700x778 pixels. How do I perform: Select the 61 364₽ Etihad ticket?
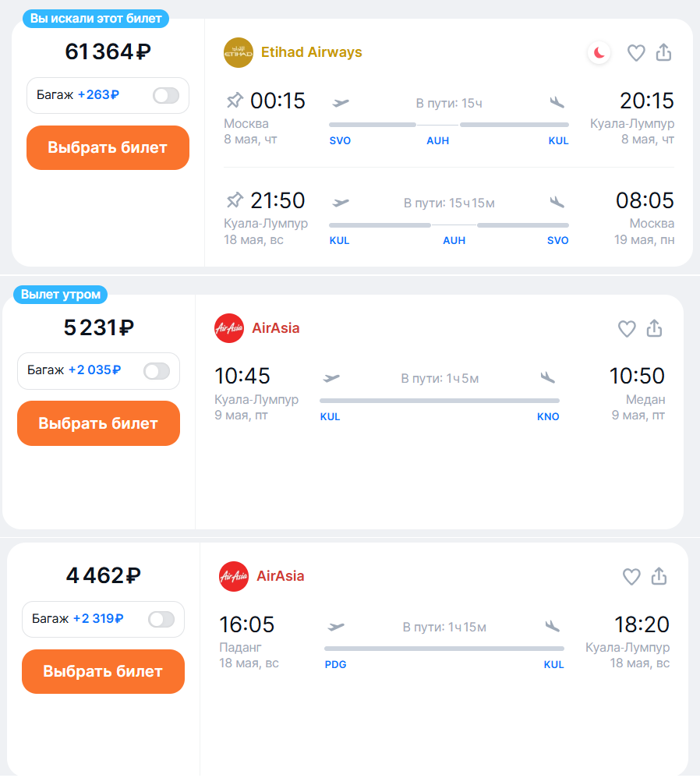tap(108, 147)
